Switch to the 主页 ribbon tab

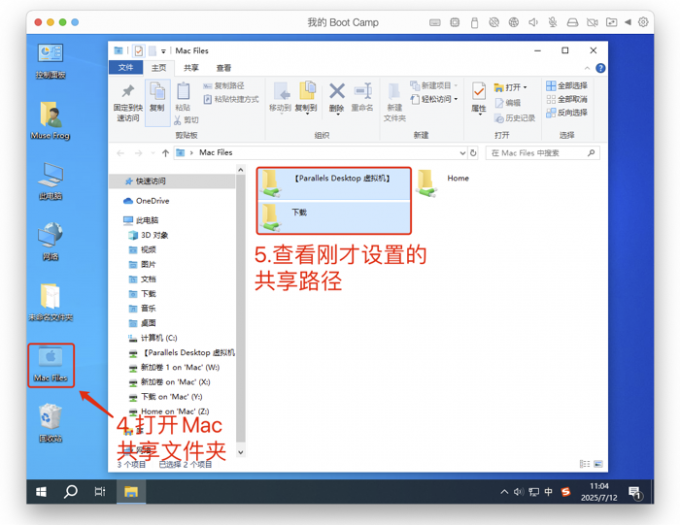pyautogui.click(x=159, y=68)
